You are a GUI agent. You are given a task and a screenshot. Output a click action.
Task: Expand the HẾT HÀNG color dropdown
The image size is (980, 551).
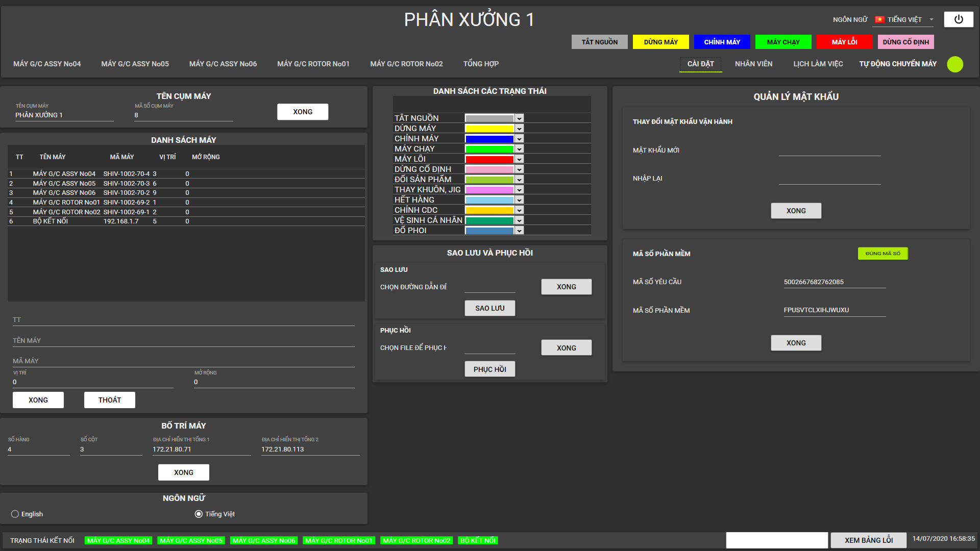click(519, 200)
